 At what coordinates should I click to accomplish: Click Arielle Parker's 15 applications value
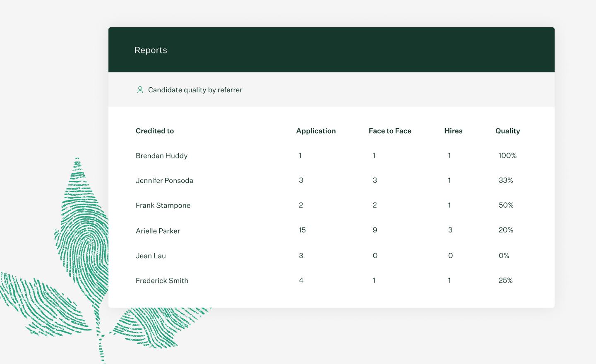302,230
